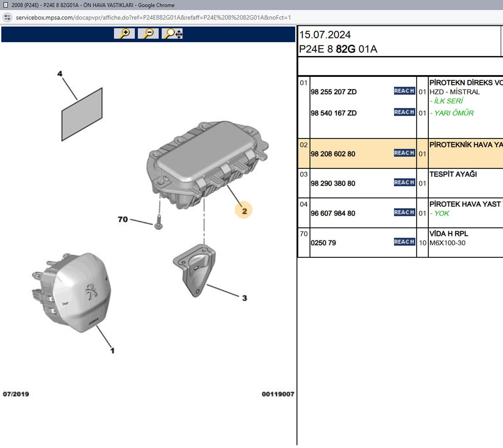The width and height of the screenshot is (503, 448).
Task: Click REACH badge for part 98 255 207 ZD
Action: [x=404, y=91]
